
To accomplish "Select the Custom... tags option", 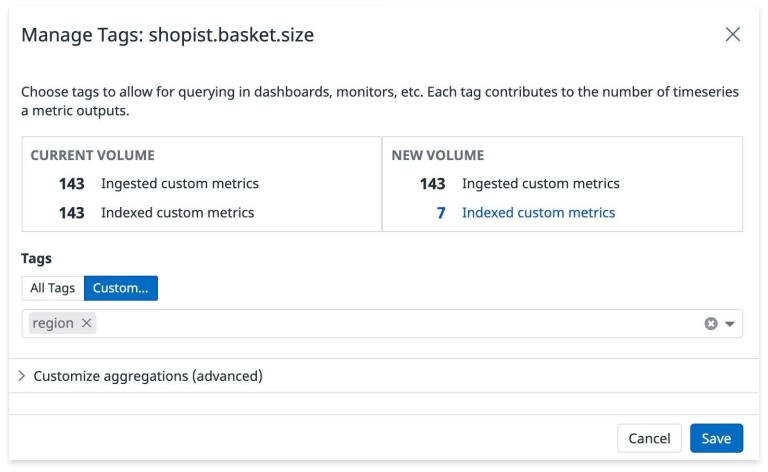I will point(121,288).
